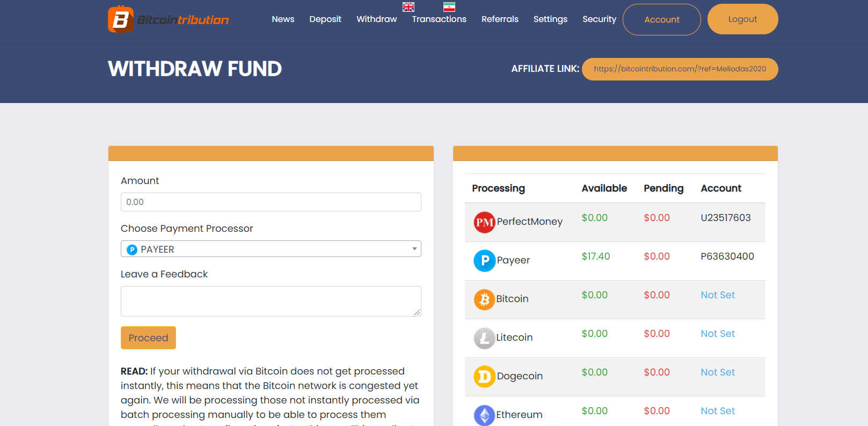Click the Dogecoin pending amount $0.00

(657, 372)
